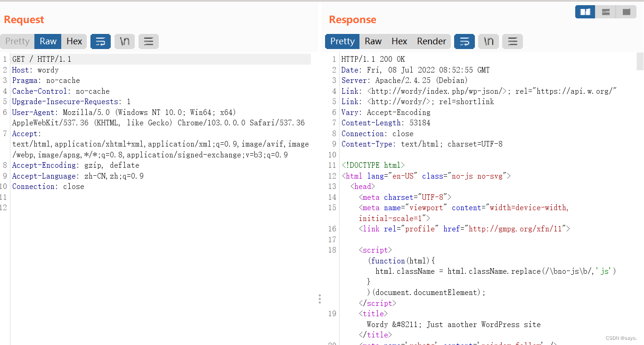Screen dimensions: 644x345
Task: Click the 'Wordy – Just another WordPress site' title text
Action: (454, 324)
